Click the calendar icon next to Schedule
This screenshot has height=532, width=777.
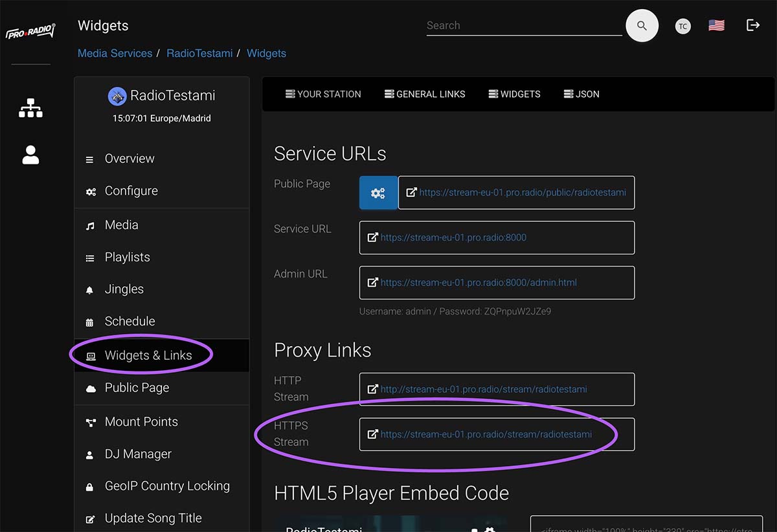89,321
